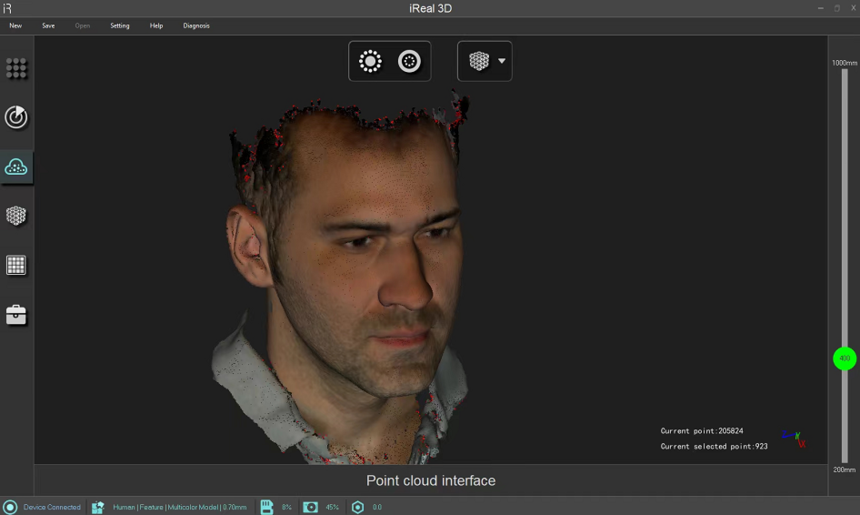Click the Device Connected status icon
The image size is (860, 515).
(10, 507)
